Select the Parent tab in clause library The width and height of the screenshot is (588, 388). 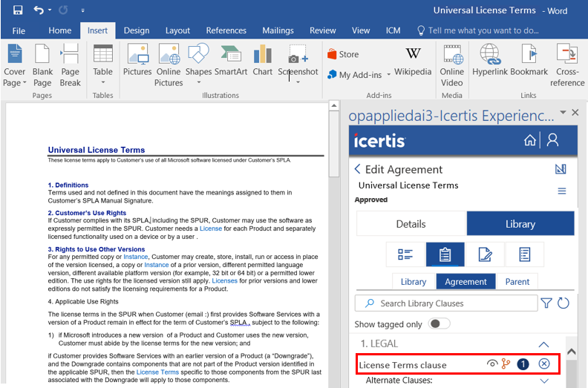tap(517, 281)
